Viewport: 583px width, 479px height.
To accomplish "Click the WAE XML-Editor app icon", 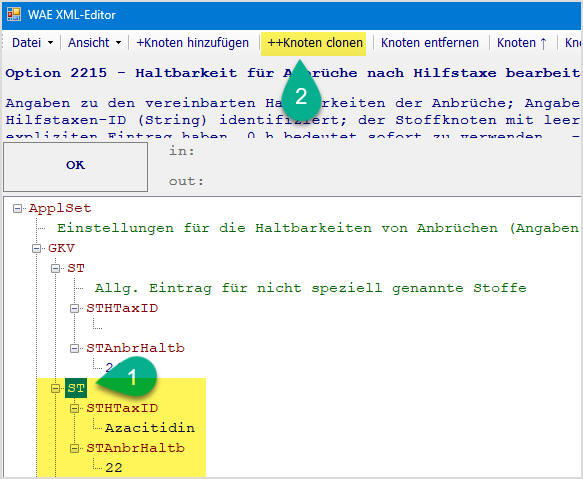I will [x=14, y=14].
